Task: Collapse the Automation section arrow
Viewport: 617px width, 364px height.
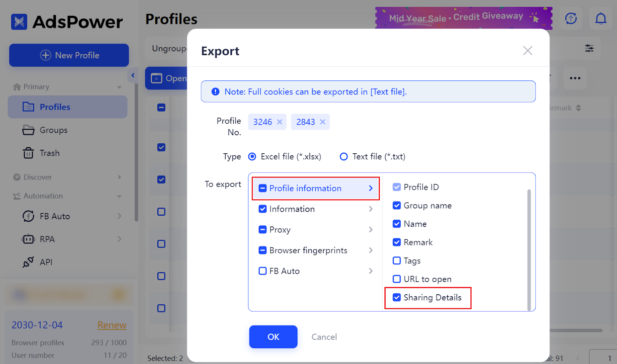Action: pyautogui.click(x=119, y=196)
